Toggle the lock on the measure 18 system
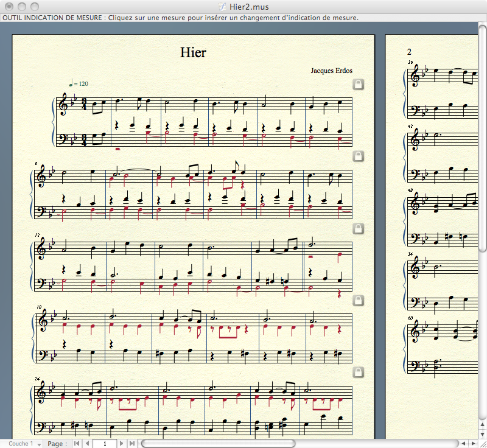Screen dimensions: 487x448 pos(359,300)
